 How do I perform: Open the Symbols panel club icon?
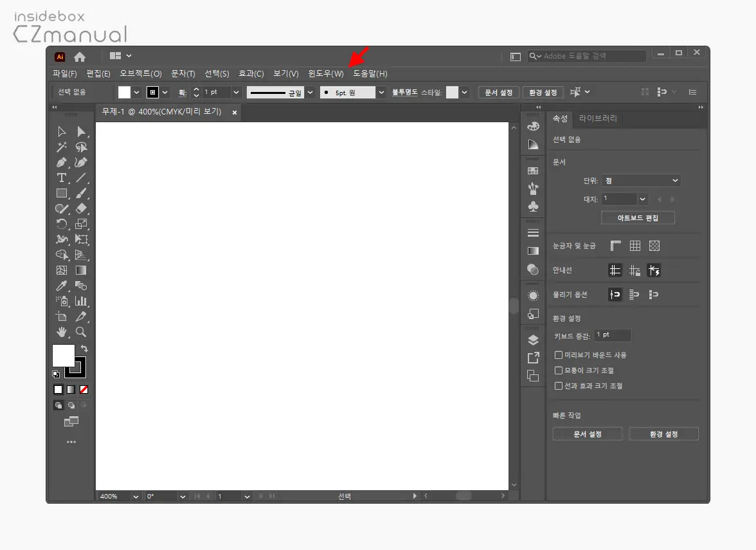[534, 207]
